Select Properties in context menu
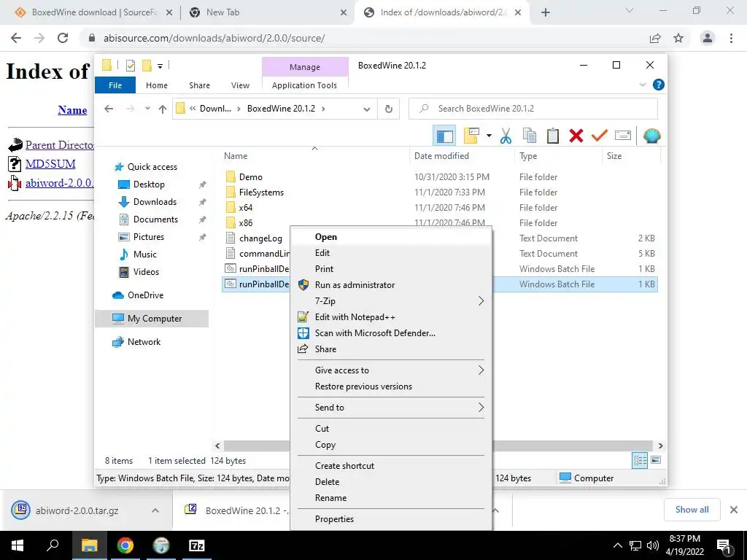The height and width of the screenshot is (560, 747). [x=391, y=519]
